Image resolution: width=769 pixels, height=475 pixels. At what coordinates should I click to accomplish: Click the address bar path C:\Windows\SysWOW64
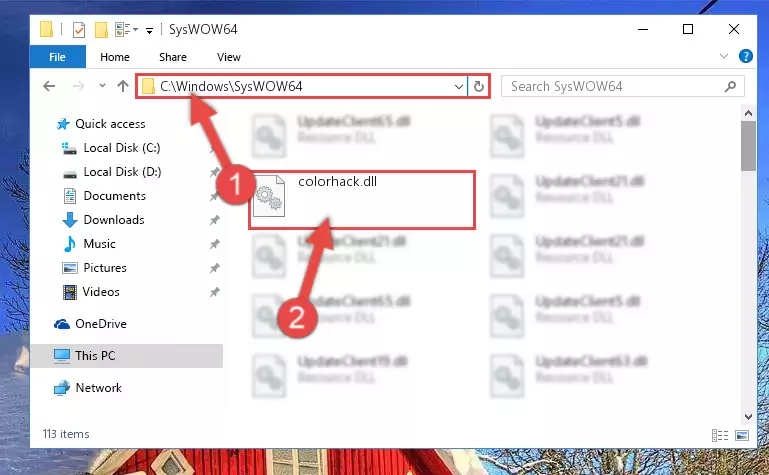(x=231, y=86)
